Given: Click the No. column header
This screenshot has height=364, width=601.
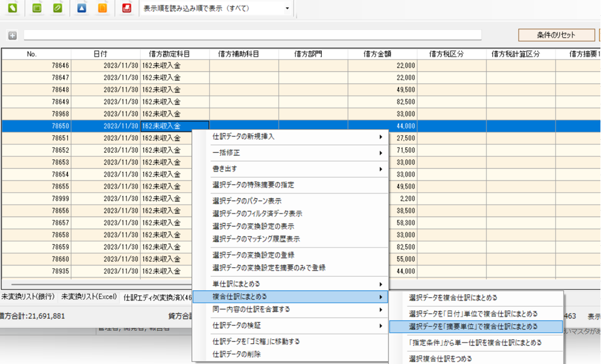Looking at the screenshot, I should pos(37,54).
